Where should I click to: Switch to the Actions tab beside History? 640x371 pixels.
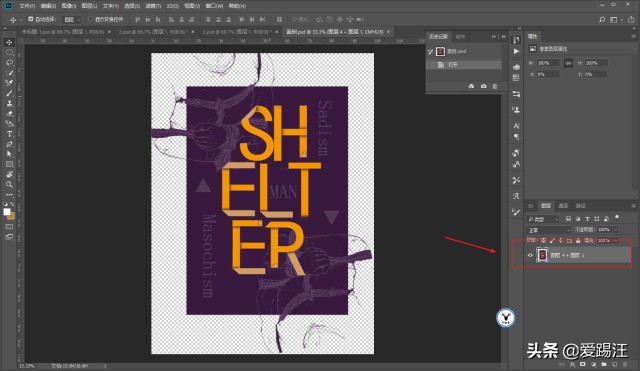[460, 37]
